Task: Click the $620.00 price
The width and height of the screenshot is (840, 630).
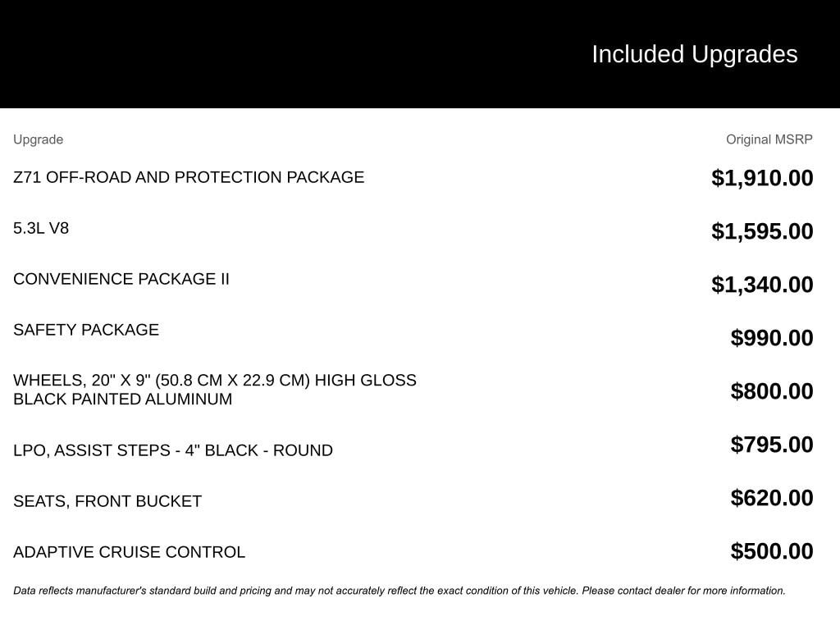Action: (772, 498)
